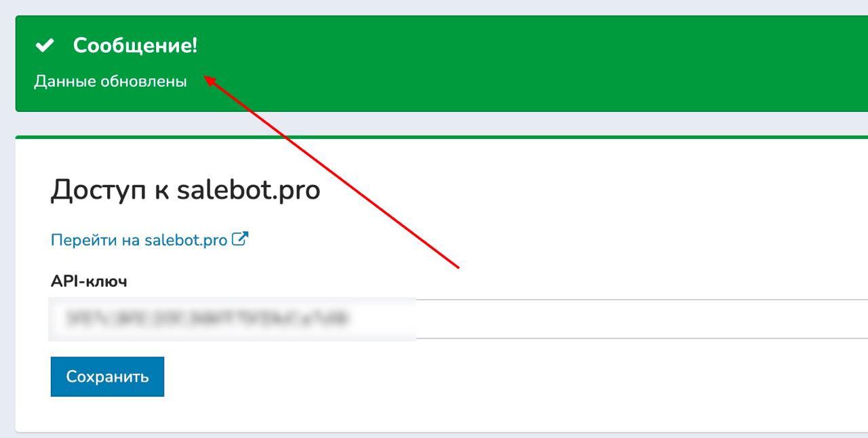Click the tail end of red arrow
This screenshot has height=438, width=868.
click(x=458, y=266)
